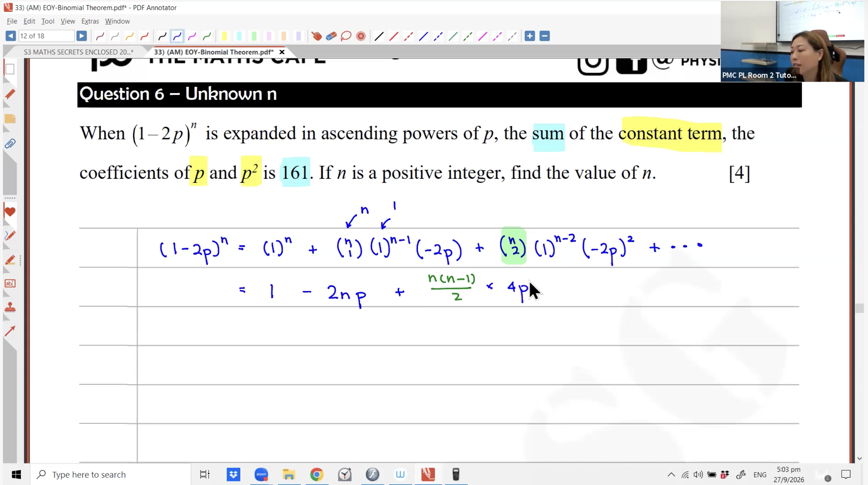Click the plus zoom-in button

coord(530,36)
